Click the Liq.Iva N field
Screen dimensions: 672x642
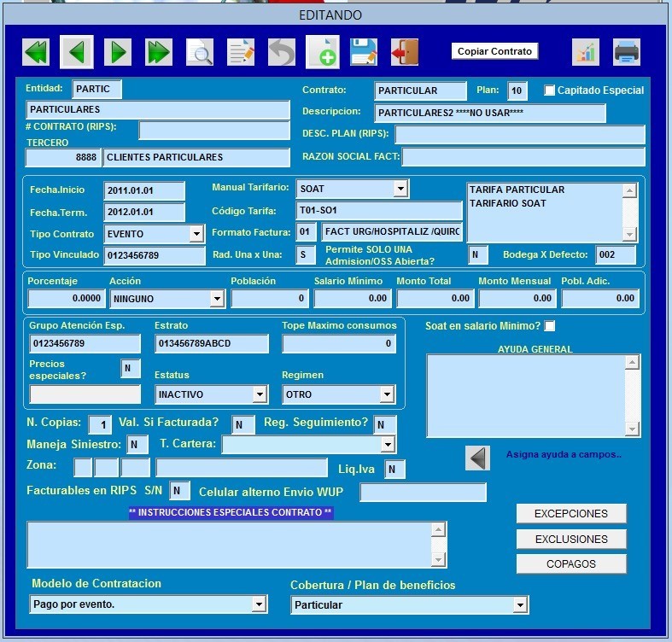click(x=394, y=470)
